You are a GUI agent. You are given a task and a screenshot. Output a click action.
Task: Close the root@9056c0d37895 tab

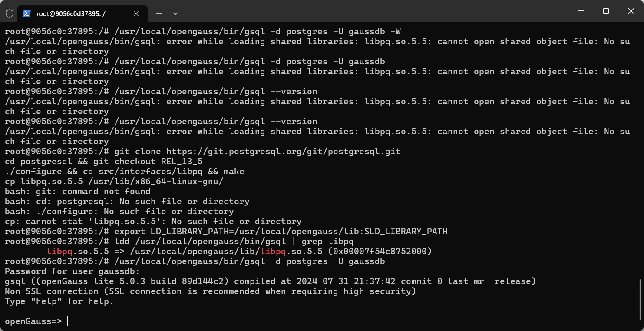[136, 13]
